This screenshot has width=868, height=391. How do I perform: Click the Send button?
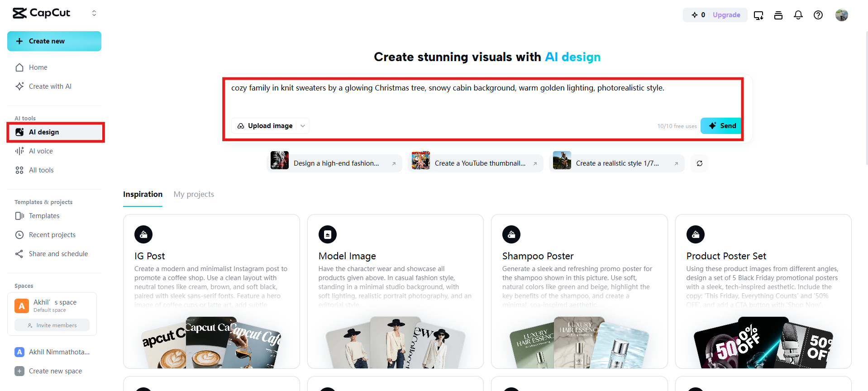tap(722, 126)
